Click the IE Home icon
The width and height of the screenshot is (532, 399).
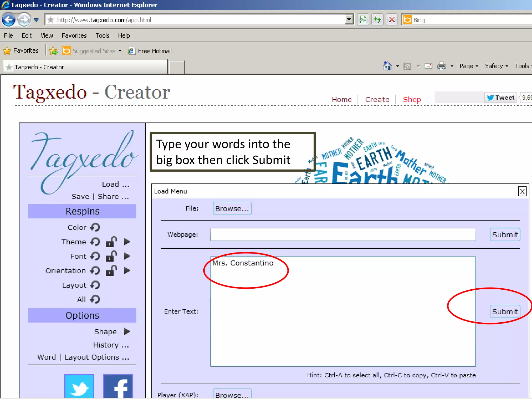pos(387,66)
